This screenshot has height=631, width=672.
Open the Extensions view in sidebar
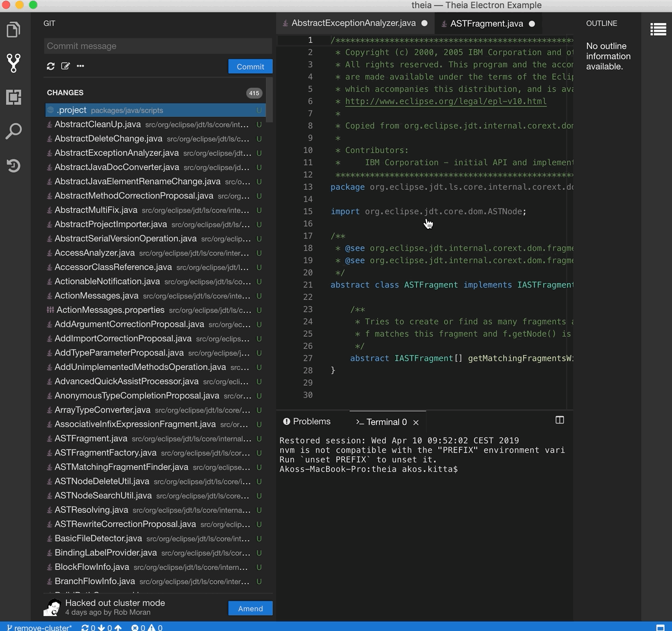coord(14,97)
